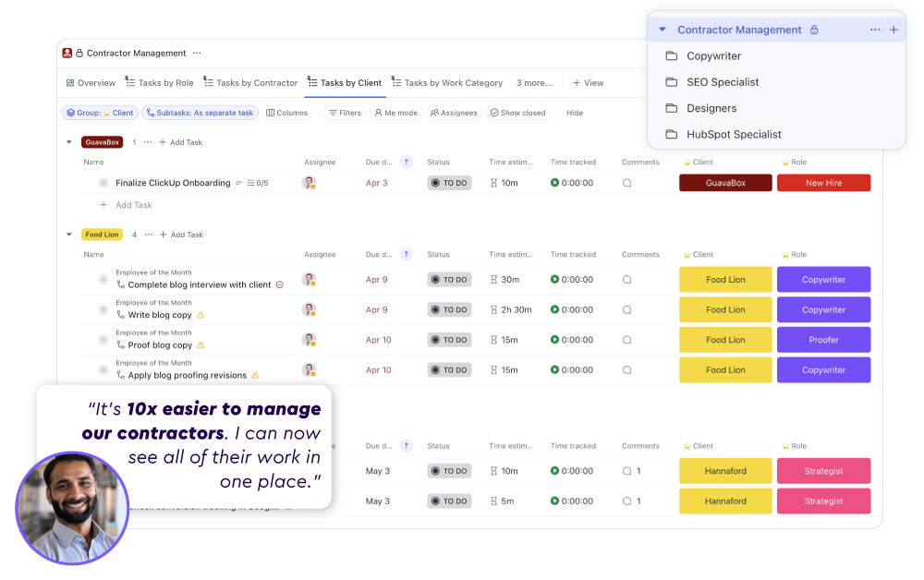The width and height of the screenshot is (924, 580).
Task: Open TO DO status for Proof blog copy
Action: point(449,340)
